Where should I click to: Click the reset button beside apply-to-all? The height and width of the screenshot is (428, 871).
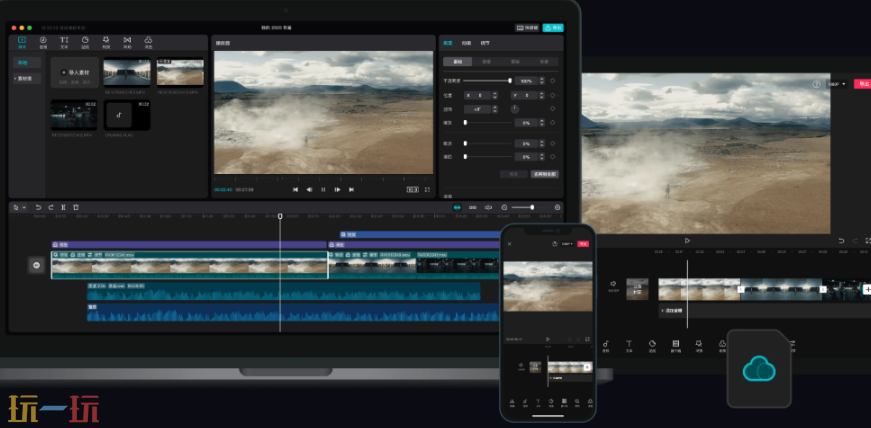tap(513, 174)
